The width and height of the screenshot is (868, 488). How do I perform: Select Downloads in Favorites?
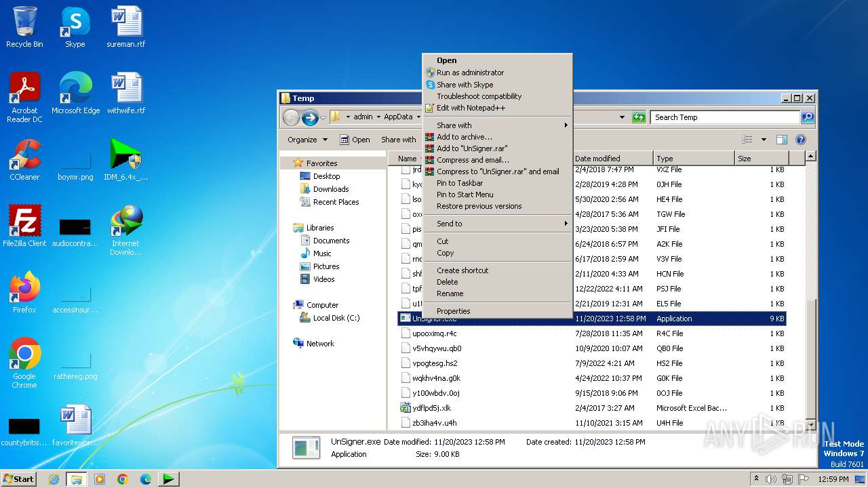(x=331, y=189)
